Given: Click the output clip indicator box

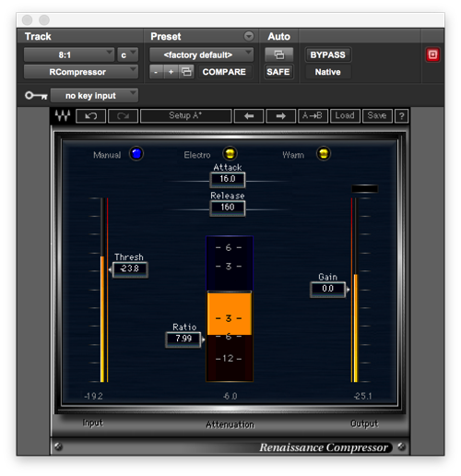Looking at the screenshot, I should pos(364,189).
